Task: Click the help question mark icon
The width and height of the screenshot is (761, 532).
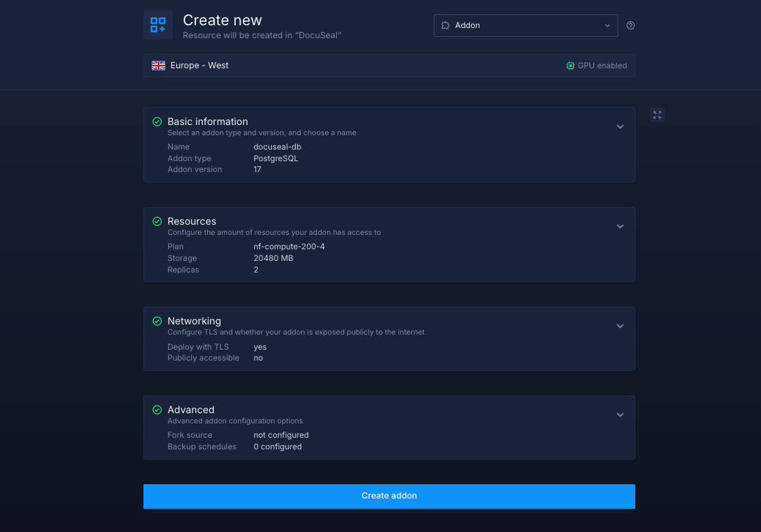Action: coord(631,26)
